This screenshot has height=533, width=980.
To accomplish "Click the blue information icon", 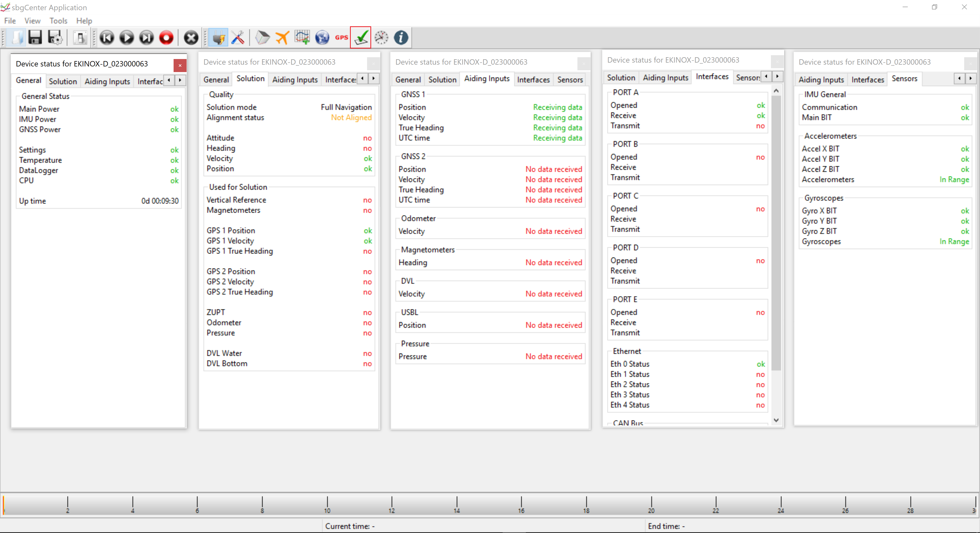I will pos(401,37).
